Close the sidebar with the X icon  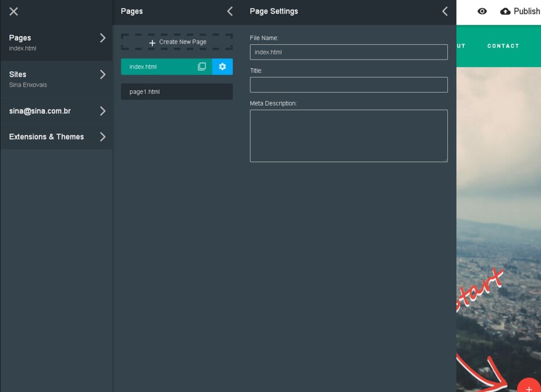pyautogui.click(x=13, y=11)
